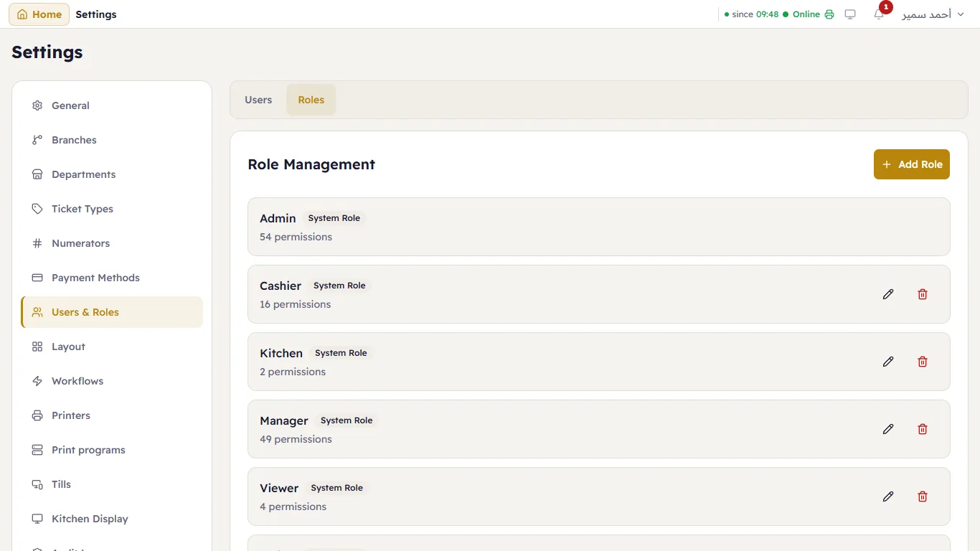Image resolution: width=980 pixels, height=551 pixels.
Task: Open the notifications bell
Action: click(x=879, y=14)
